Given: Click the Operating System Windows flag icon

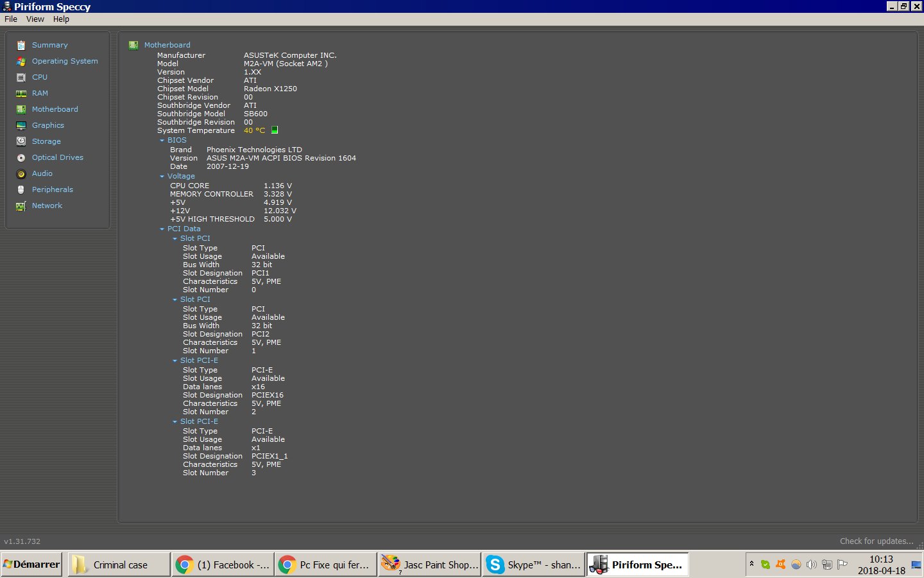Looking at the screenshot, I should coord(21,61).
